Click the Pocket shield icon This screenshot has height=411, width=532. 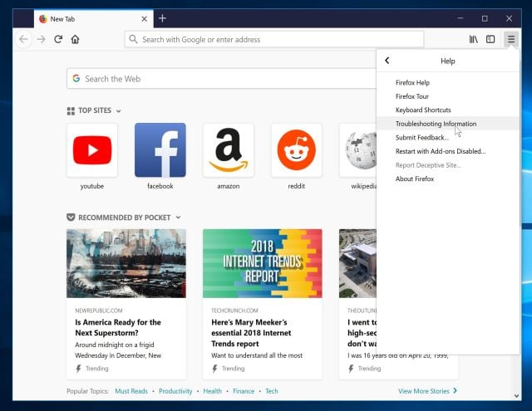pos(71,218)
